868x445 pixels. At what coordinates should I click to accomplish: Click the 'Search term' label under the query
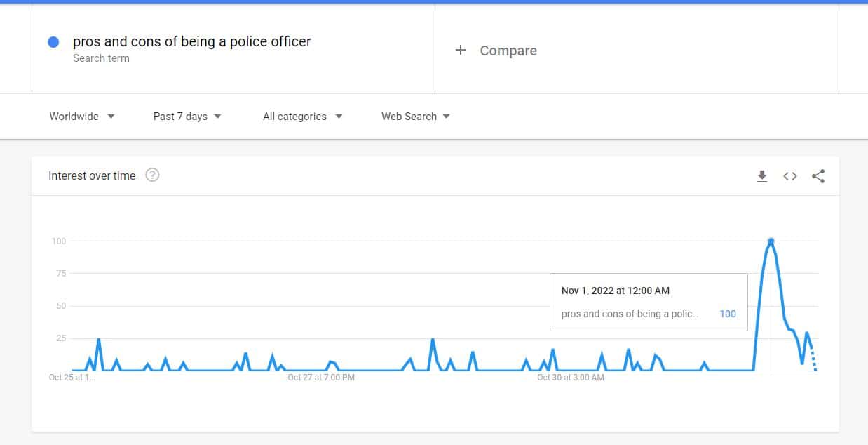101,58
